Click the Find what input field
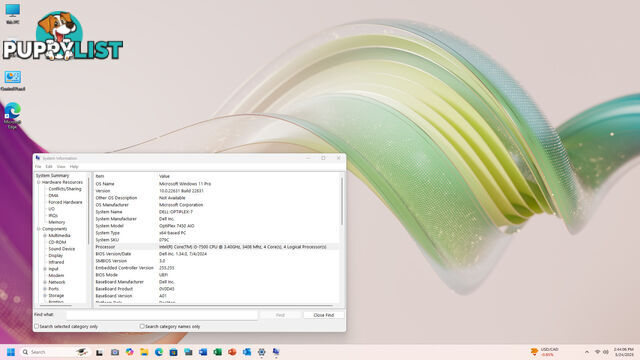 click(162, 315)
